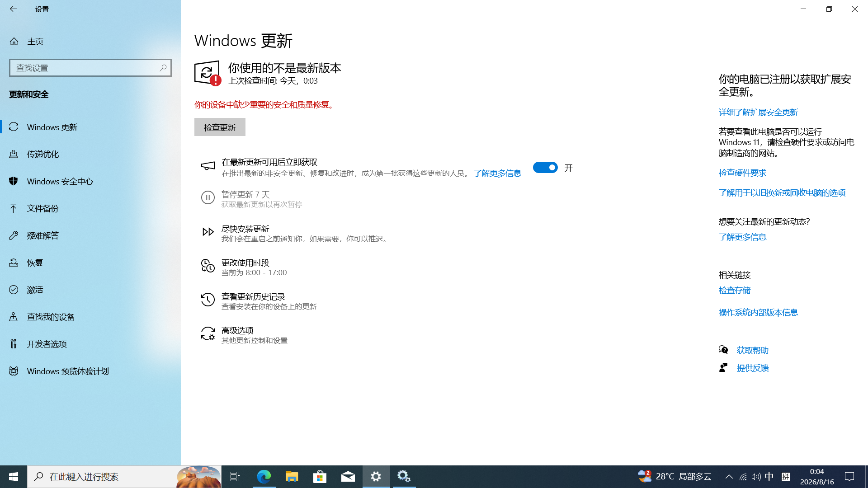Open 详细了解扩展安全更新 link
The width and height of the screenshot is (868, 488).
click(758, 112)
